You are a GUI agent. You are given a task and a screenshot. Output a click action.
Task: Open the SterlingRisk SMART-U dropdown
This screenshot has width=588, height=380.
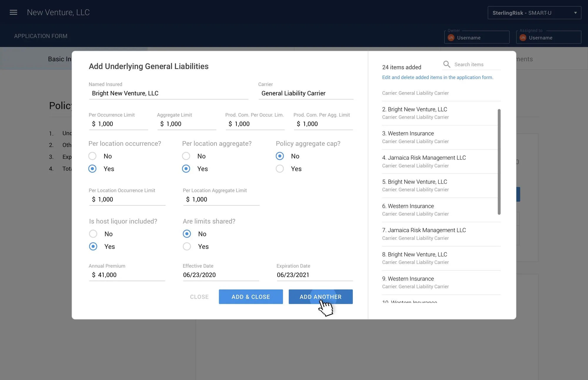[534, 13]
